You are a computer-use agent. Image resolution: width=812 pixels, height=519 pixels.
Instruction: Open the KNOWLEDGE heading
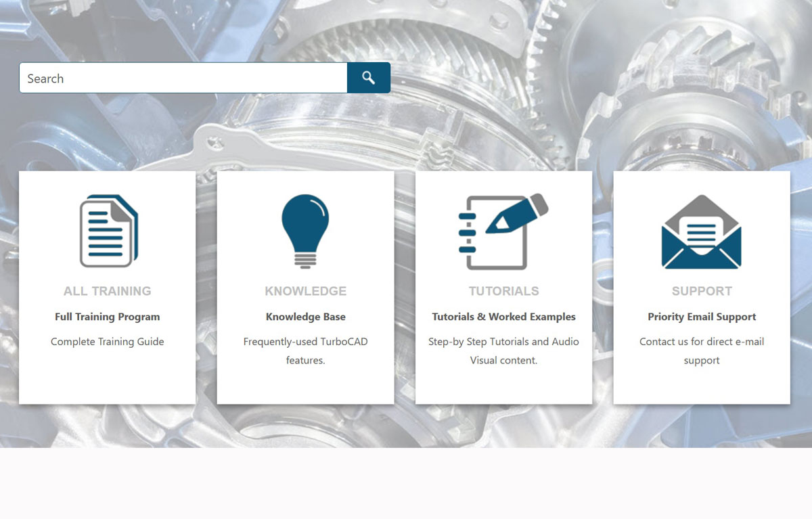[x=305, y=291]
